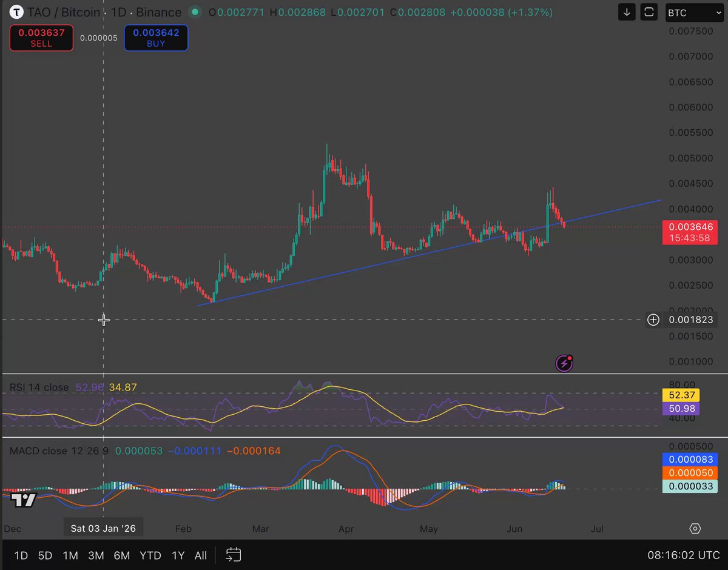Click the L0.002701 low value in header
Image resolution: width=728 pixels, height=570 pixels.
358,12
